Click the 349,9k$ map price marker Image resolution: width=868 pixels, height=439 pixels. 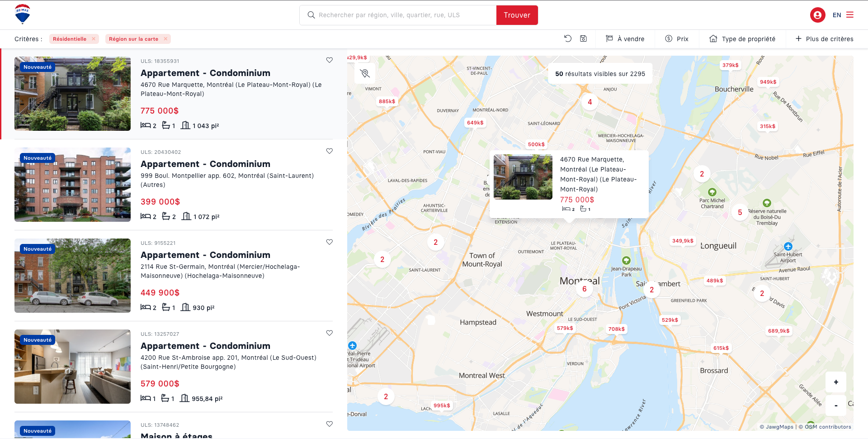(683, 241)
